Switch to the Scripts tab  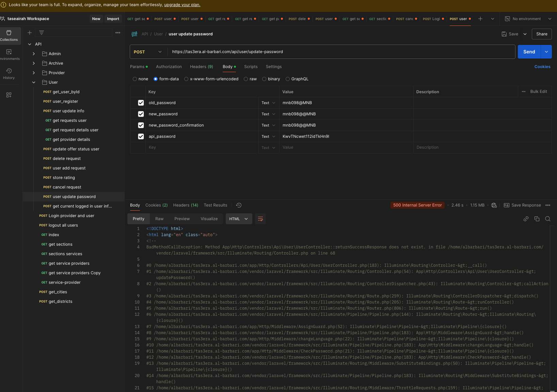(251, 67)
